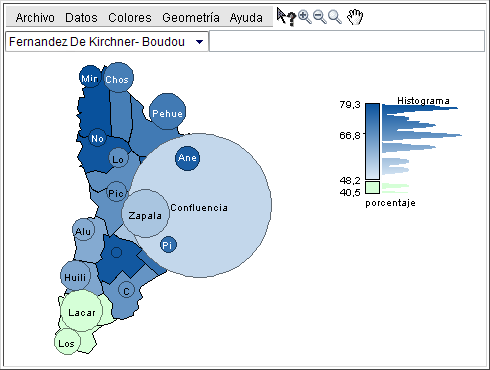Activate the zoom in magnifier
The height and width of the screenshot is (370, 490).
click(305, 17)
